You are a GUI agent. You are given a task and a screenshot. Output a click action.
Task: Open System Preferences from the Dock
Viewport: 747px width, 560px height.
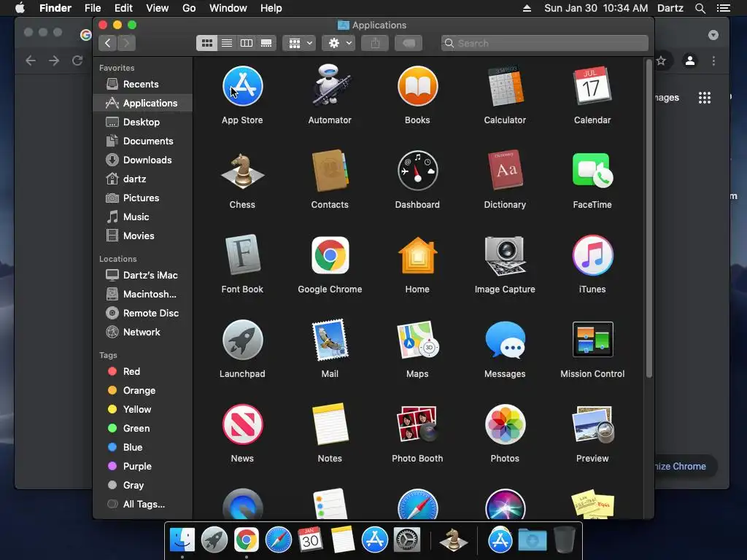[x=406, y=540]
